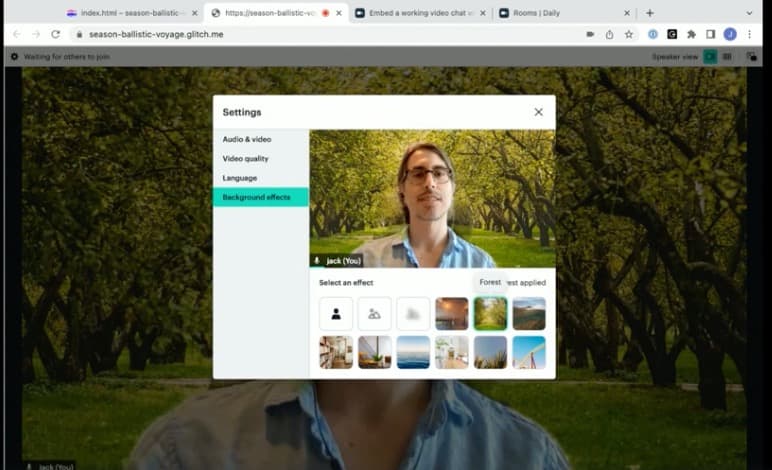This screenshot has width=772, height=470.
Task: Choose the bridge and blue sky background
Action: [x=529, y=352]
